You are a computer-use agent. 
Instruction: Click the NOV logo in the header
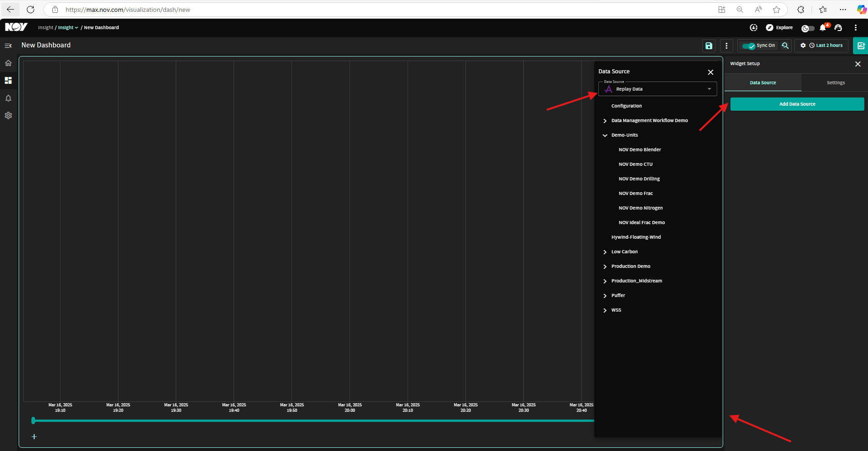tap(16, 27)
